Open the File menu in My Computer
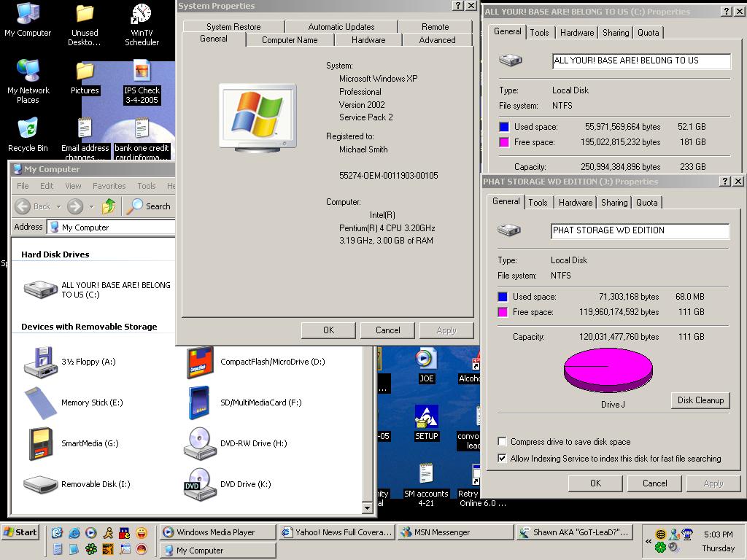Viewport: 747px width, 560px height. point(23,186)
